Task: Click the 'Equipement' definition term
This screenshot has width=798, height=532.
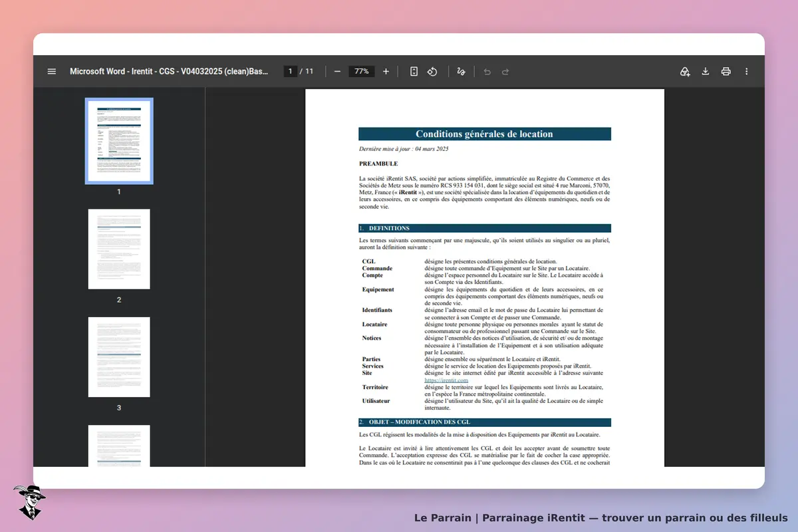Action: coord(378,289)
